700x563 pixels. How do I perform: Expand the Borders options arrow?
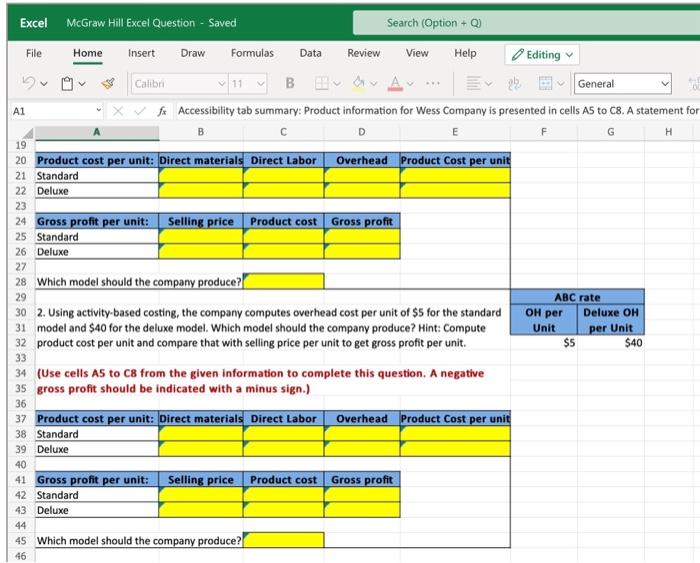coord(337,83)
